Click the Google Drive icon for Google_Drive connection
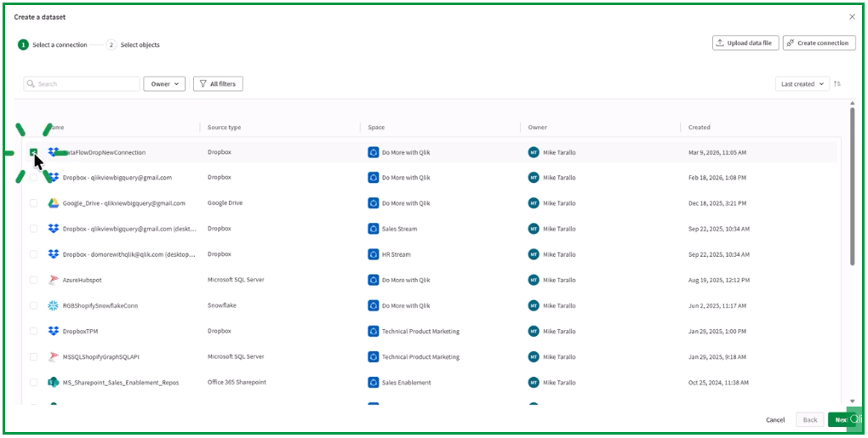Screen dimensions: 868x438 coord(53,203)
